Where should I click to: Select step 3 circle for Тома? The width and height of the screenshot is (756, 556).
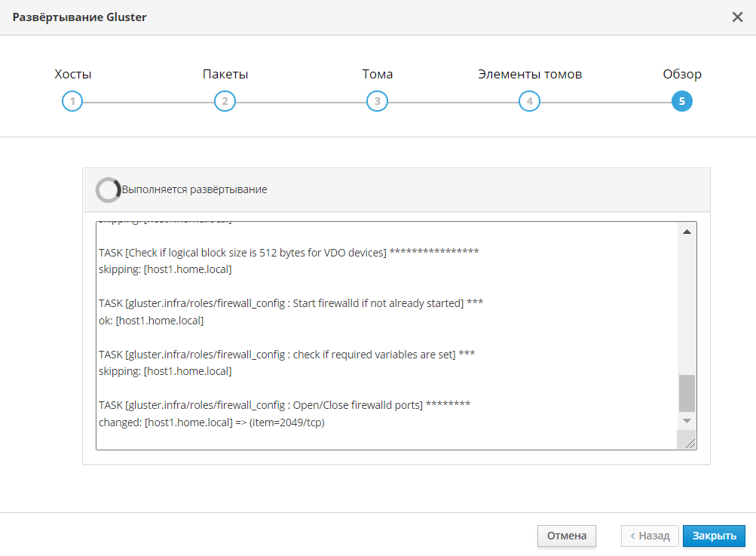click(x=377, y=102)
